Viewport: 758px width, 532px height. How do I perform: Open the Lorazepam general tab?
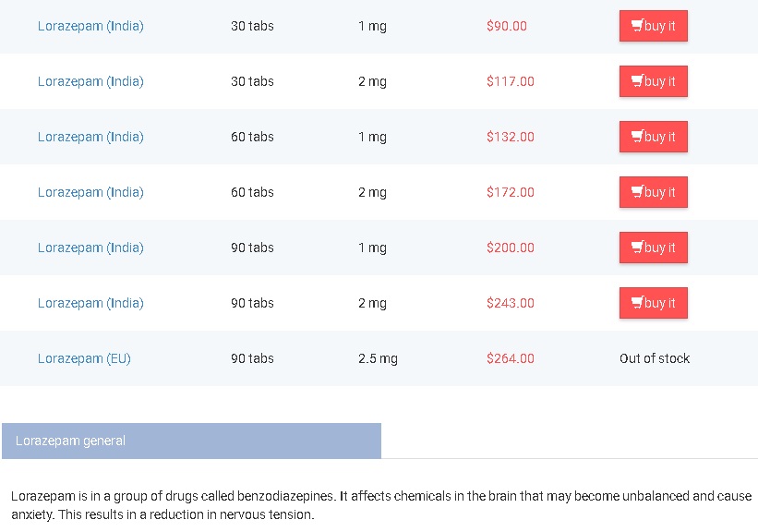pos(191,441)
